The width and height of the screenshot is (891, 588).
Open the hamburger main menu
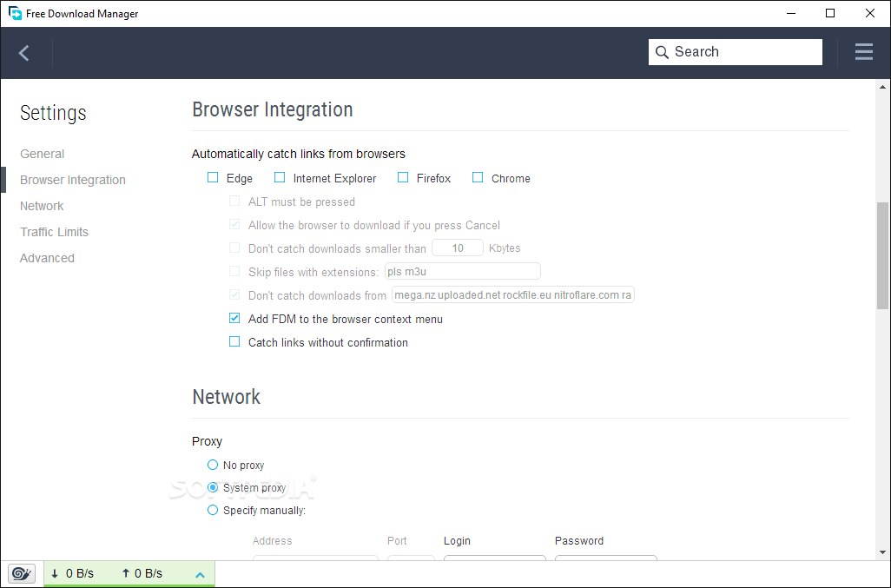click(864, 52)
